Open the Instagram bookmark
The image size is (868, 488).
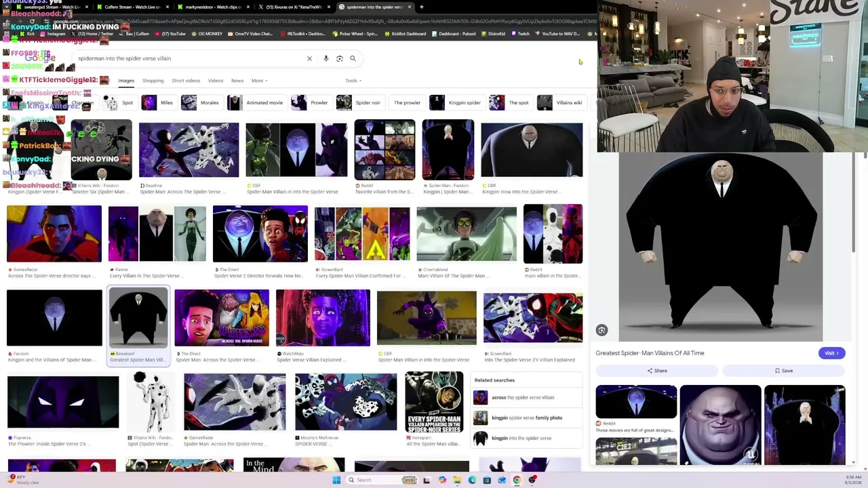pos(54,33)
